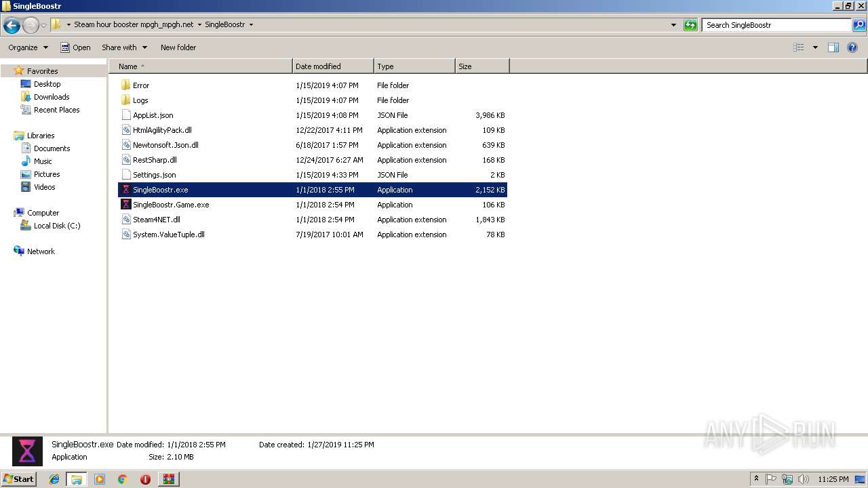Screen dimensions: 868x488
Task: Open Local Disk (C:) in sidebar
Action: click(x=57, y=226)
